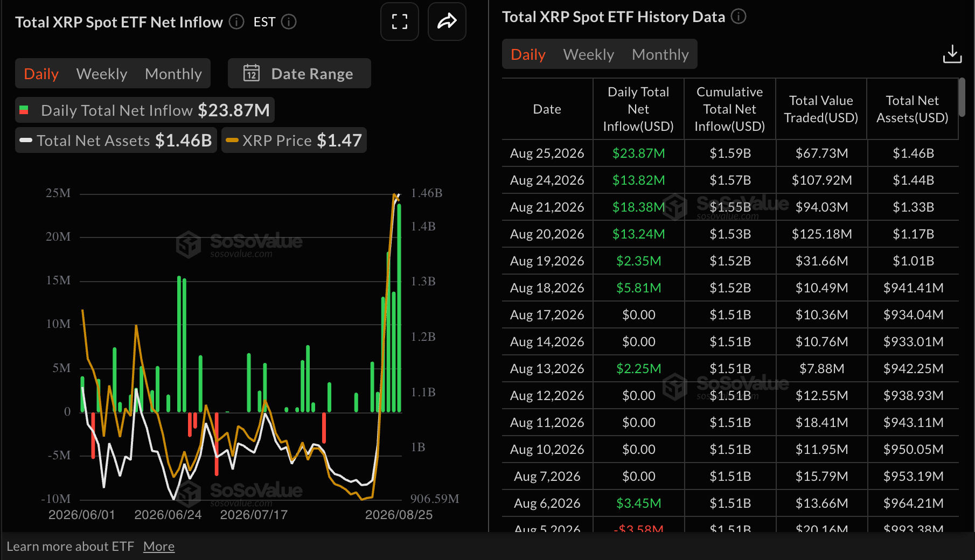The image size is (975, 560).
Task: Click Daily Total Net Inflow column header
Action: point(638,109)
